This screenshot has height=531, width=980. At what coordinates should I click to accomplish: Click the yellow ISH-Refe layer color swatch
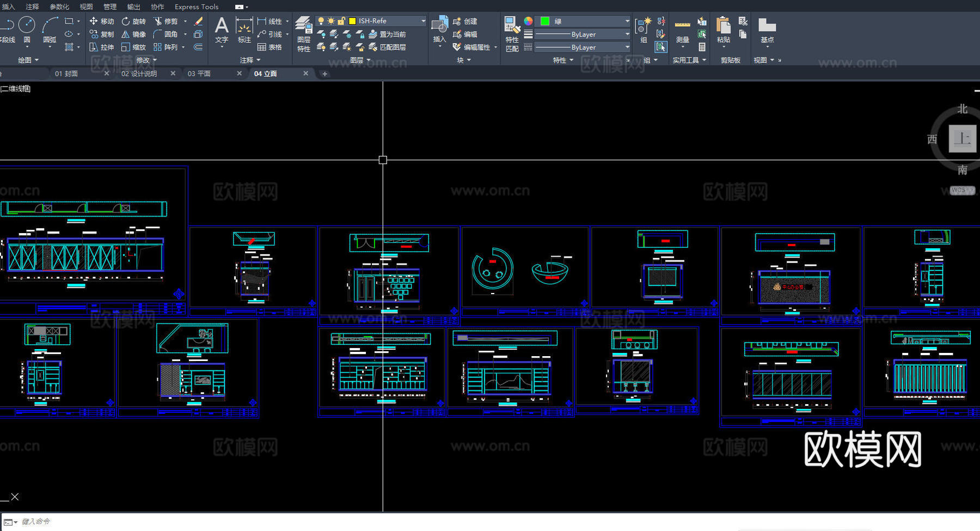coord(352,21)
